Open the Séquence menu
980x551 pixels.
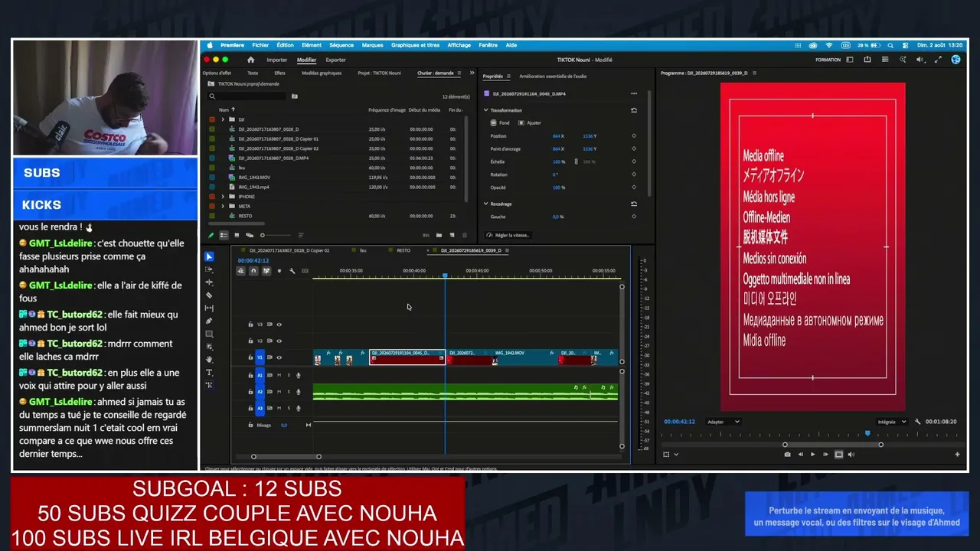[341, 45]
